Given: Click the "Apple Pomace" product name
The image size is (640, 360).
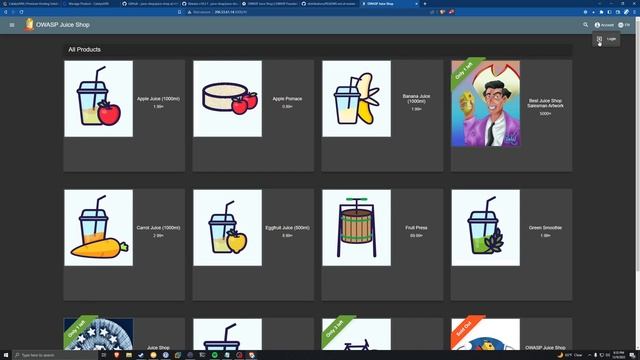Looking at the screenshot, I should pyautogui.click(x=287, y=99).
